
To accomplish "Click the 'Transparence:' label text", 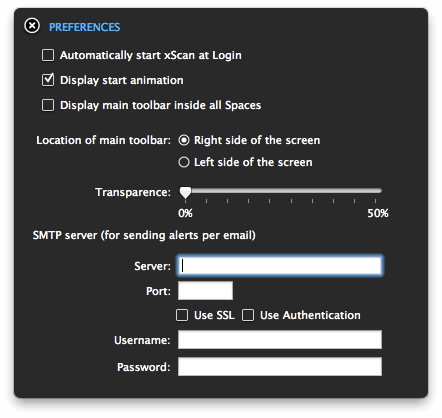I will coord(133,192).
